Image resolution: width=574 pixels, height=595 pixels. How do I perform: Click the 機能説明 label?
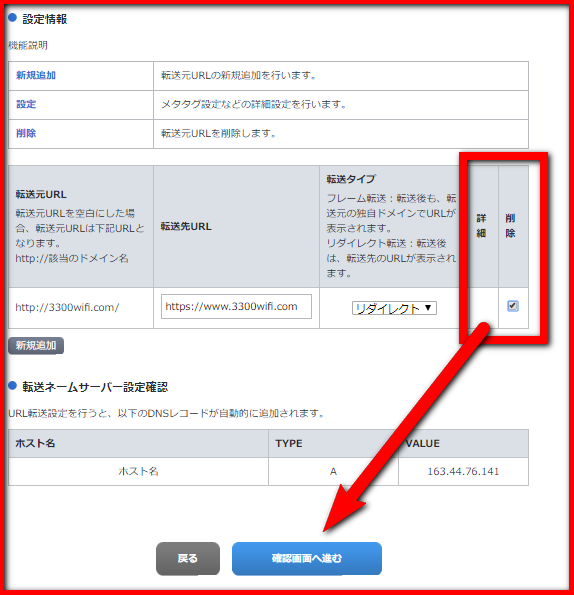click(28, 46)
